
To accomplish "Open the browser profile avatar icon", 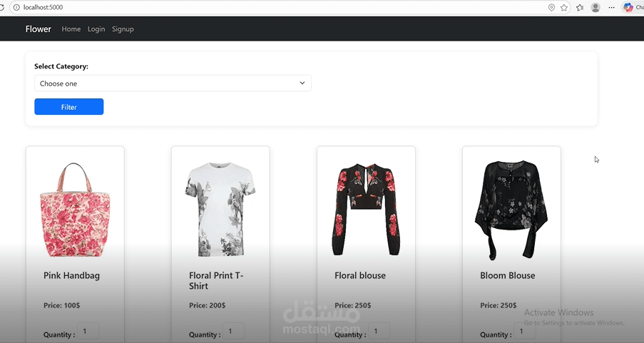I will [596, 7].
